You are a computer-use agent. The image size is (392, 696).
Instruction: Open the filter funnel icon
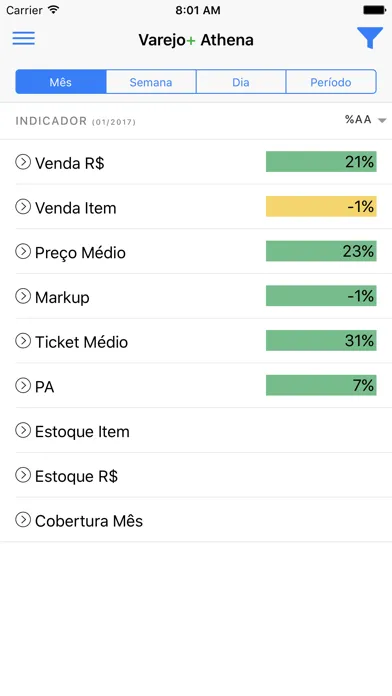click(x=370, y=38)
